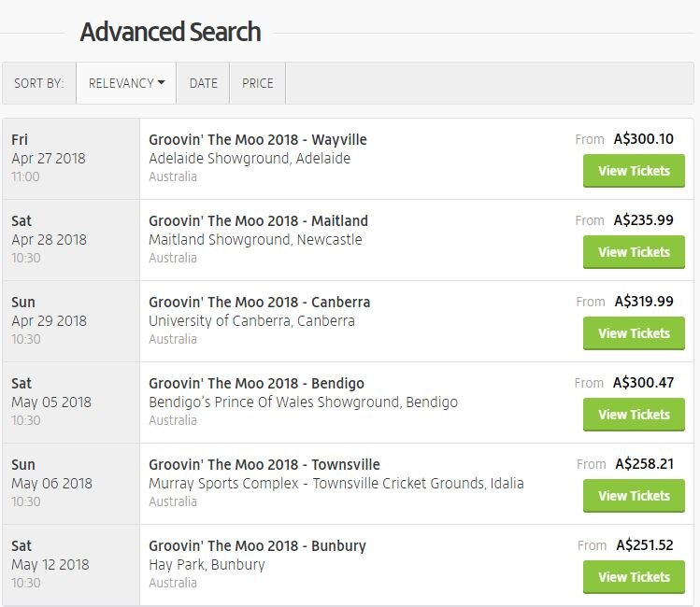Image resolution: width=700 pixels, height=607 pixels.
Task: Open the Relevancy sort dropdown
Action: 126,83
